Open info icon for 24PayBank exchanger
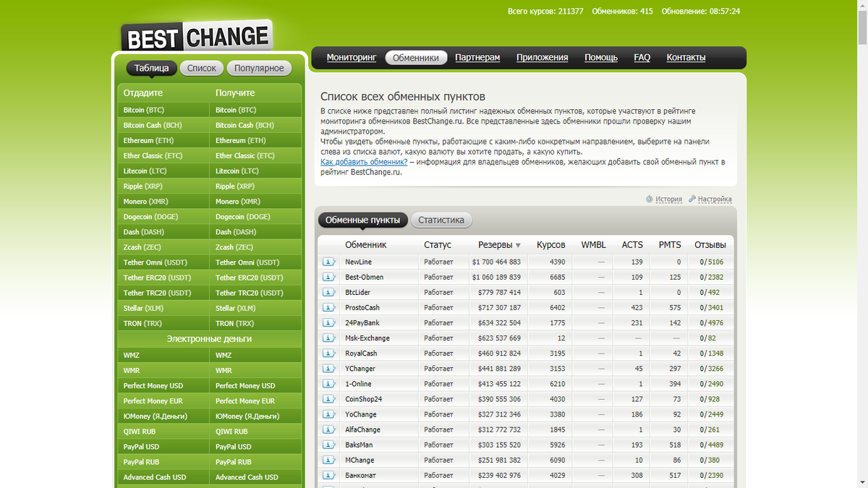The image size is (868, 488). 329,322
